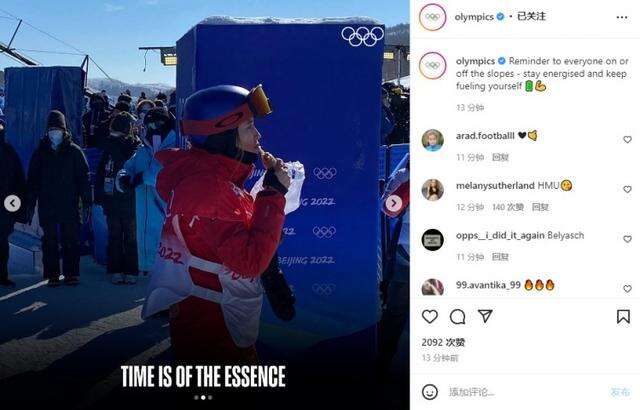This screenshot has height=410, width=640.
Task: Save post with bookmark icon
Action: click(623, 317)
